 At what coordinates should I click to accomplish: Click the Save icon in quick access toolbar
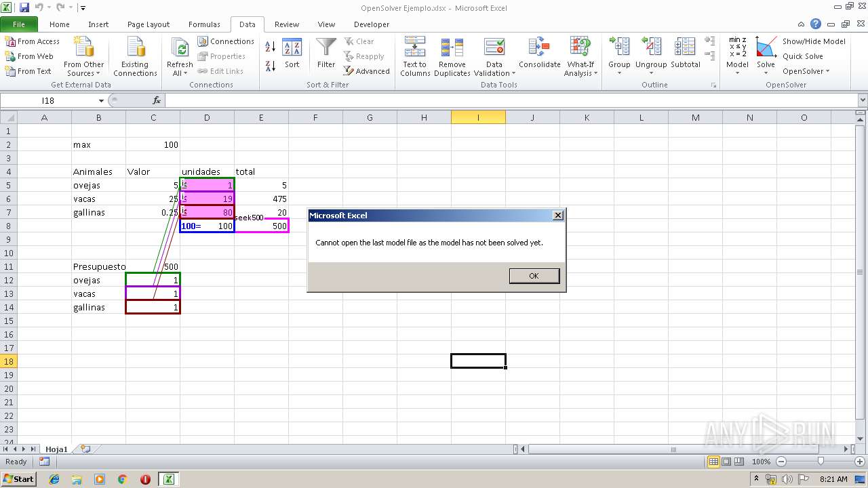[24, 8]
